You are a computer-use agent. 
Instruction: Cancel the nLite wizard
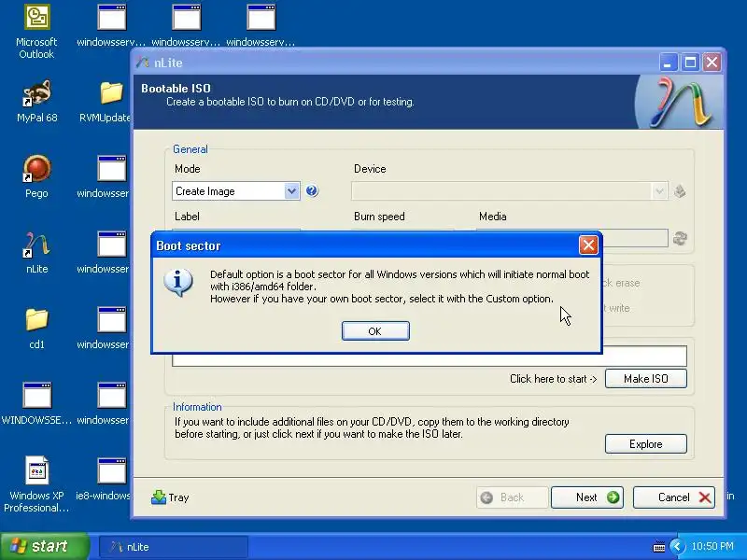point(673,497)
